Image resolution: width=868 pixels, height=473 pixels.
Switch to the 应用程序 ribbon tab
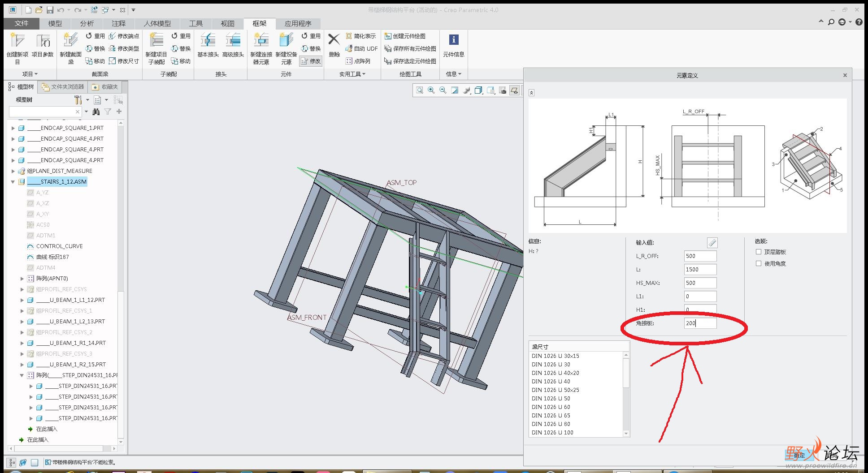point(298,24)
